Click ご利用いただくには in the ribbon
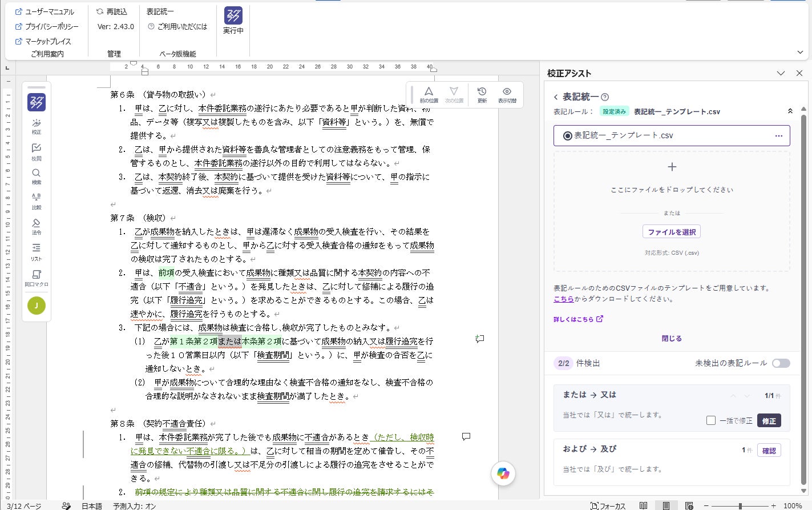 pos(177,26)
